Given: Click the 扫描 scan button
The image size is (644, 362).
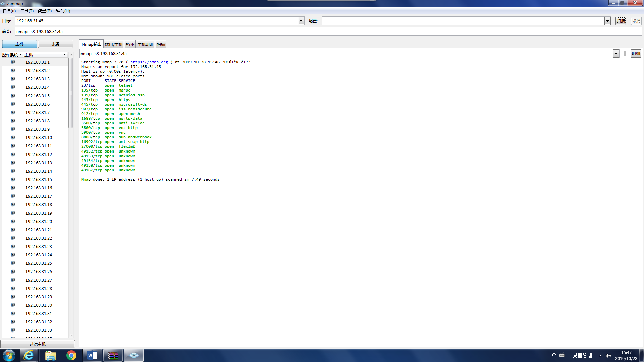Looking at the screenshot, I should [621, 21].
